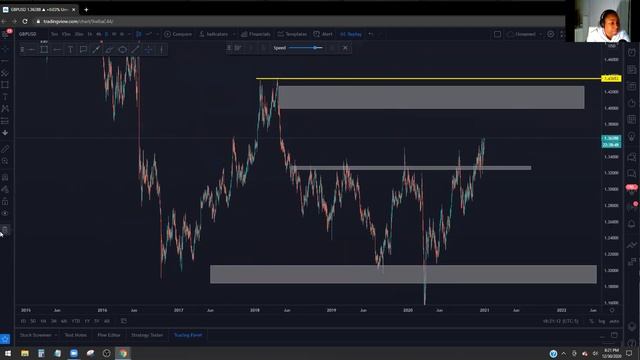640x360 pixels.
Task: Open Zoom from the taskbar
Action: pos(74,353)
